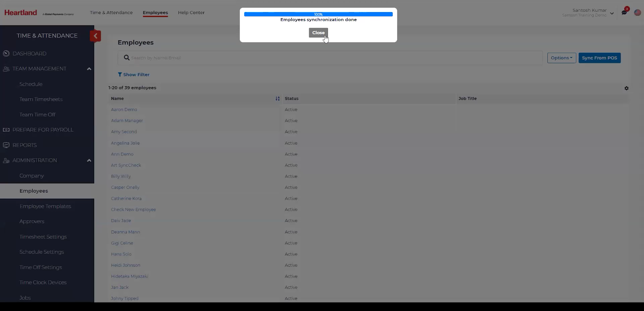Viewport: 644px width, 311px height.
Task: Open the Time & Attendance top menu
Action: pyautogui.click(x=111, y=12)
